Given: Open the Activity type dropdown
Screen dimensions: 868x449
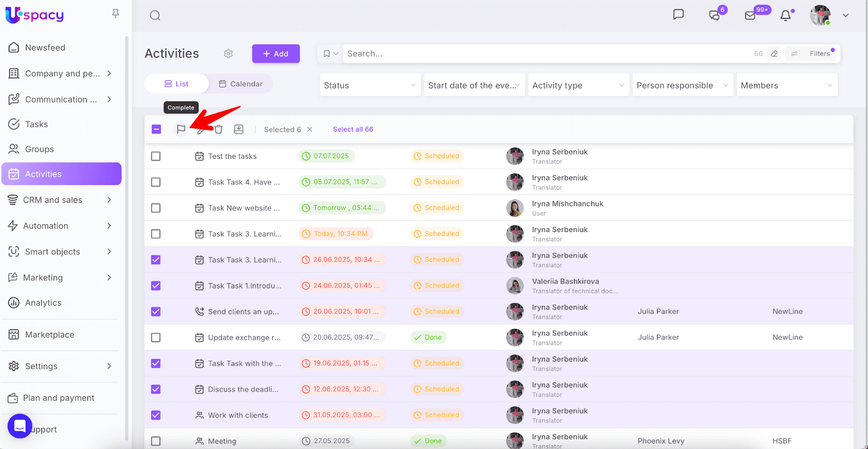Looking at the screenshot, I should point(578,85).
